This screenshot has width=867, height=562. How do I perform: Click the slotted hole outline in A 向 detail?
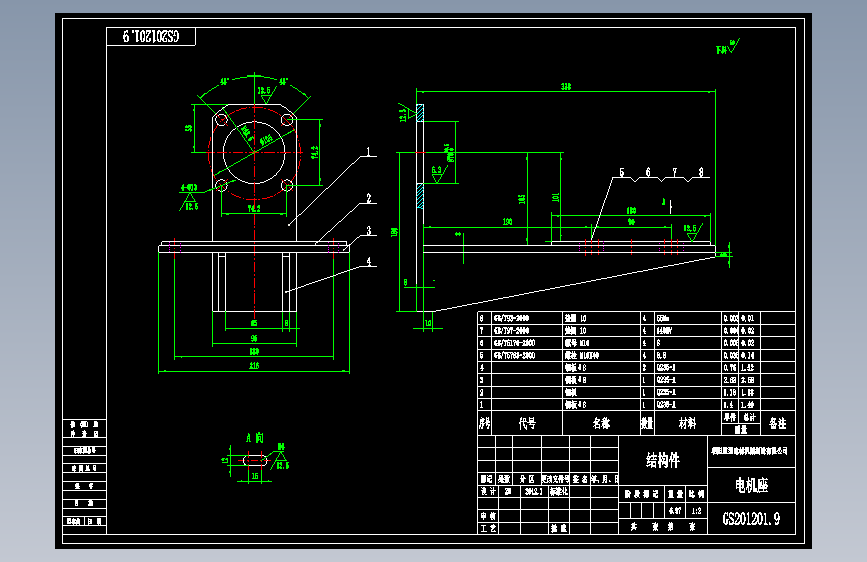pyautogui.click(x=255, y=460)
